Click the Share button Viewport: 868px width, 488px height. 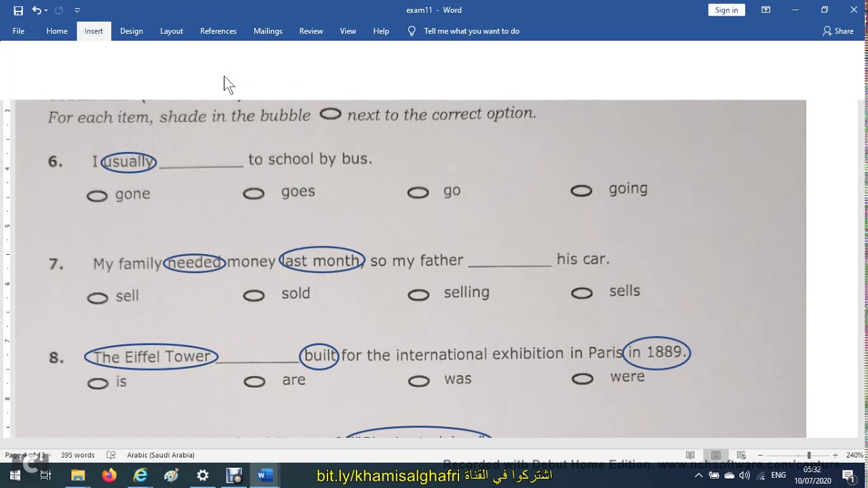tap(838, 31)
